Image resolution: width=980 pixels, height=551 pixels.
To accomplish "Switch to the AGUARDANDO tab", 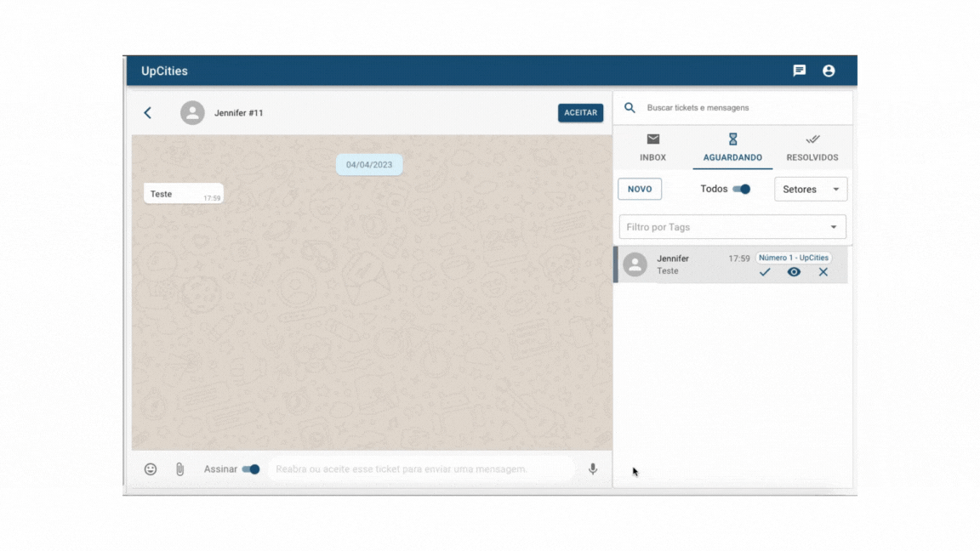I will click(732, 147).
